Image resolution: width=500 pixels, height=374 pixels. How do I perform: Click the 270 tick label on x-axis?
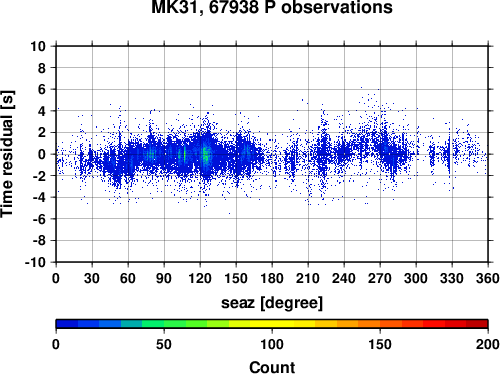(380, 278)
